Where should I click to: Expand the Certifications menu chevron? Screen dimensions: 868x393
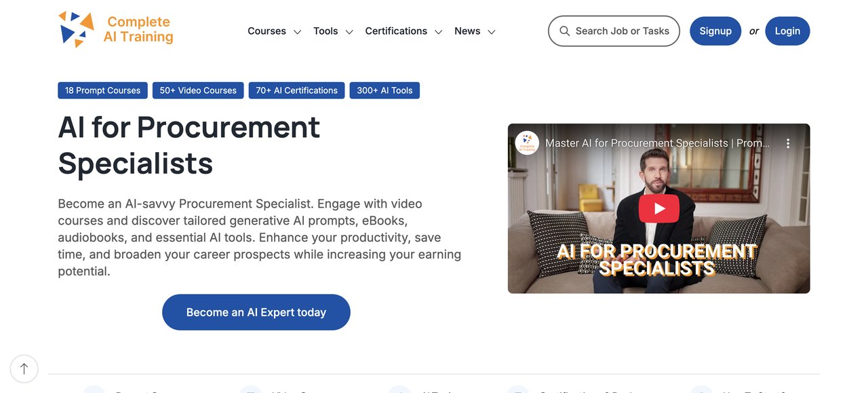pyautogui.click(x=439, y=32)
